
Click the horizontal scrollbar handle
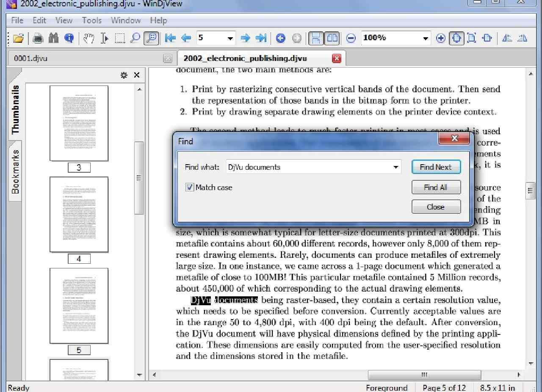click(424, 375)
